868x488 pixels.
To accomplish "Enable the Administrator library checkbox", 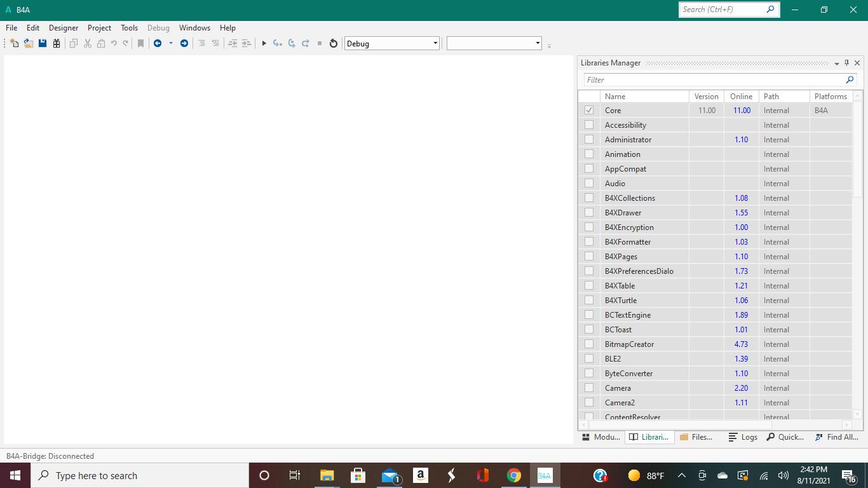I will click(x=589, y=140).
